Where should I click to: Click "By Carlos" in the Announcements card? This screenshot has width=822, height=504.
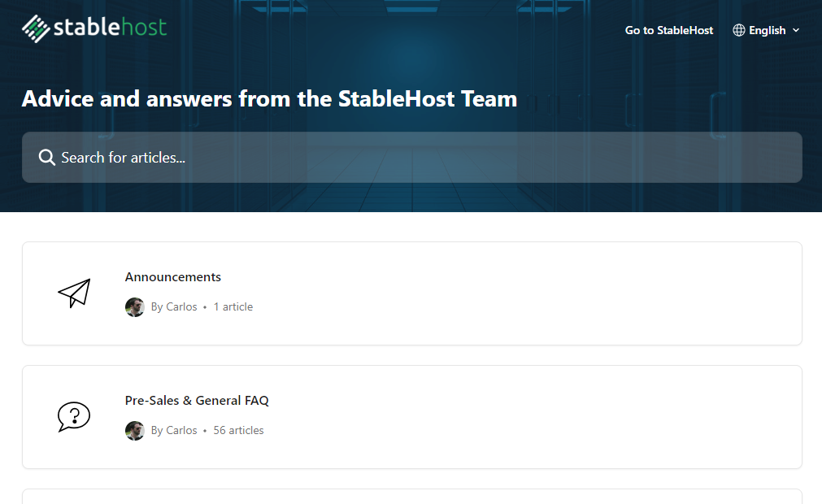click(x=174, y=307)
